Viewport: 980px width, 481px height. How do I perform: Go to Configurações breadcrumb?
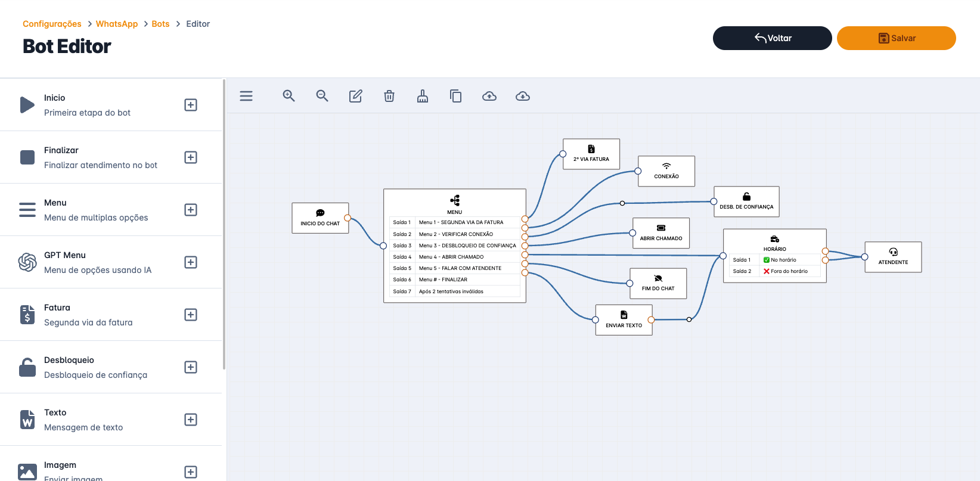(x=52, y=24)
